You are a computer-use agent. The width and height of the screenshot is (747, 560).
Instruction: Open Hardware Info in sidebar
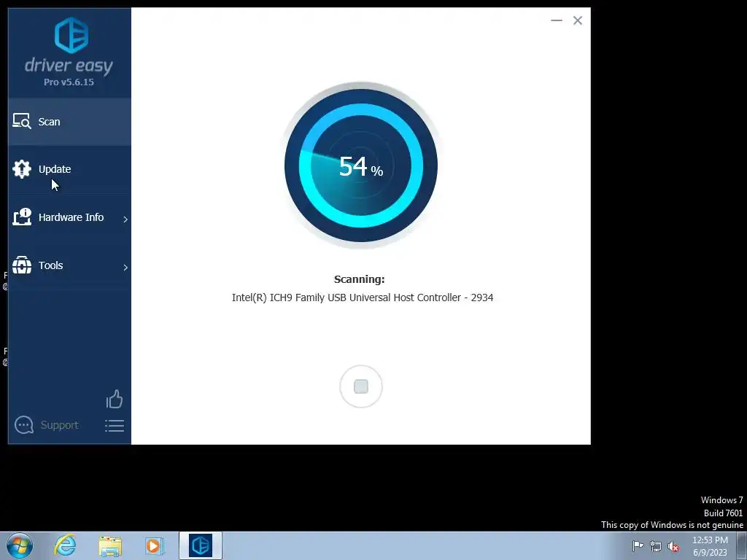click(69, 217)
